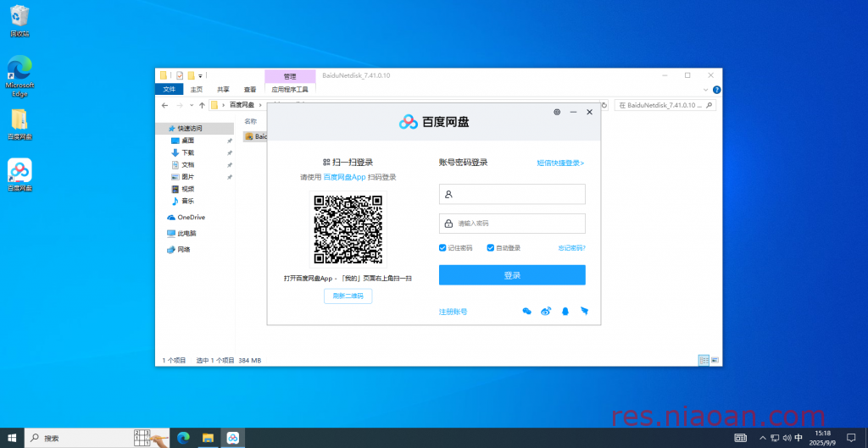Click the 名称 column header

point(251,121)
